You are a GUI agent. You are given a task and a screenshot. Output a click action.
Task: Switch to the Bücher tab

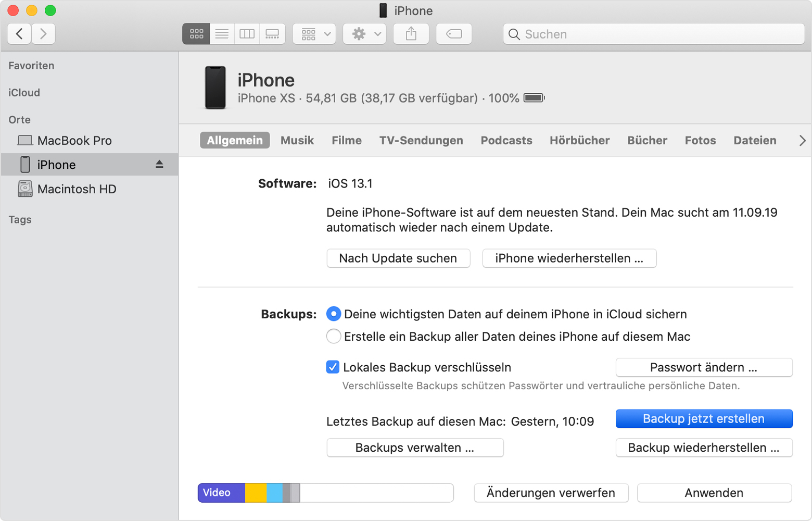pos(648,140)
